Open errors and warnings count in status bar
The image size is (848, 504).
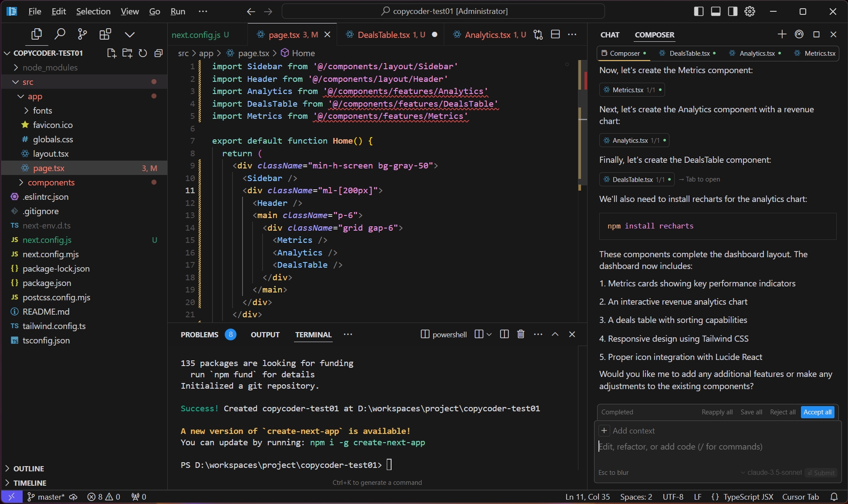coord(104,497)
